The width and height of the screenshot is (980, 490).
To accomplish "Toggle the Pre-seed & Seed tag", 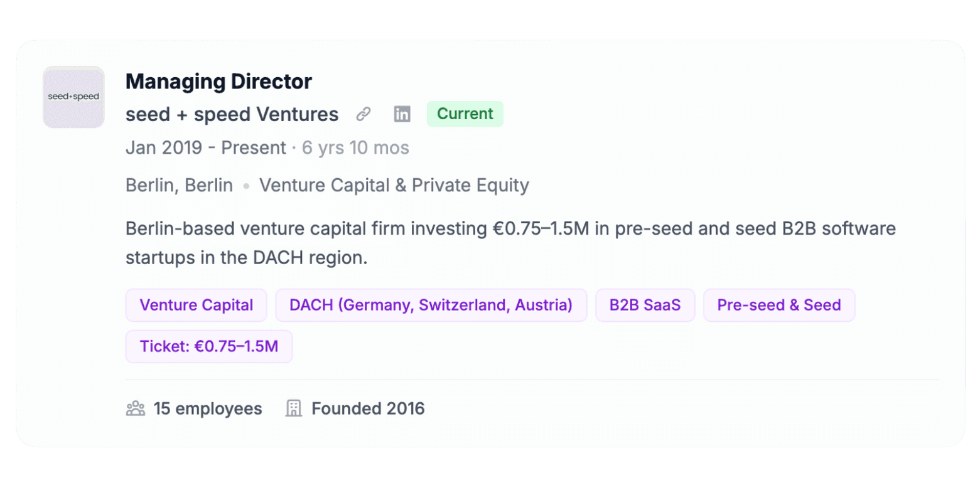I will click(778, 305).
